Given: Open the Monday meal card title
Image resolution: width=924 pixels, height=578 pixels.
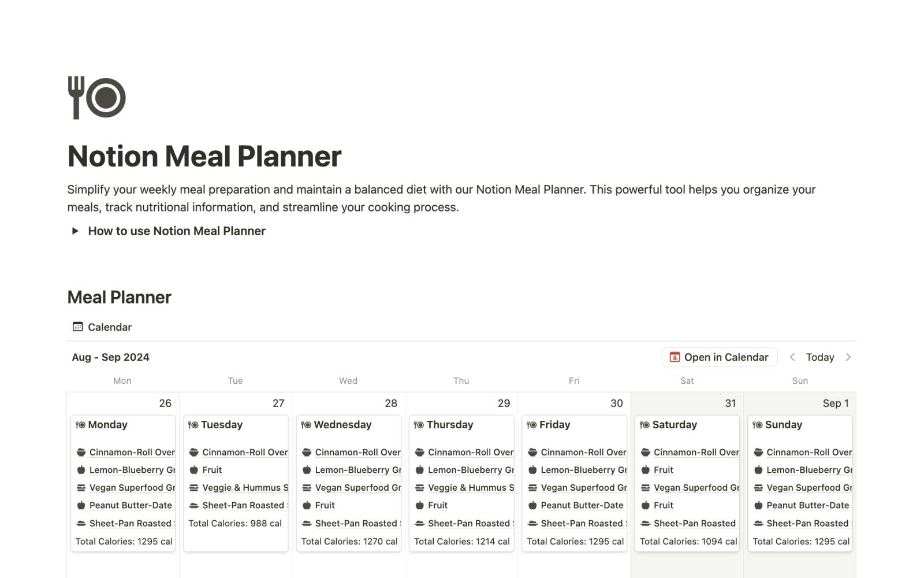Looking at the screenshot, I should (107, 425).
